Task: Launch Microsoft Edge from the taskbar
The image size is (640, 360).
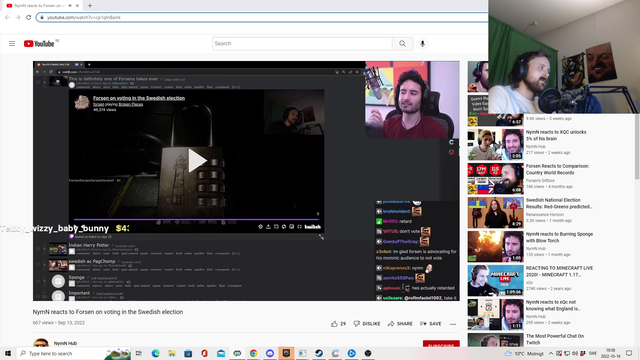Action: [156, 353]
